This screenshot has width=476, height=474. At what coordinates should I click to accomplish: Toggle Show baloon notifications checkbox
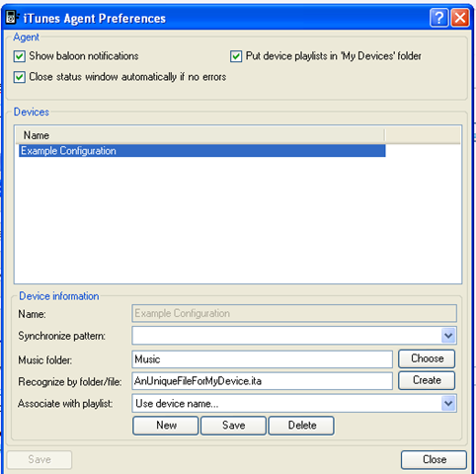[20, 56]
